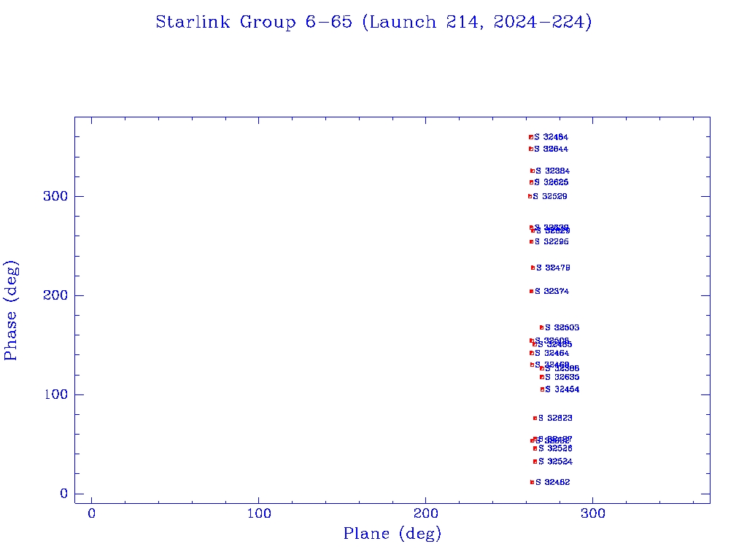The width and height of the screenshot is (747, 560).
Task: Click the 'Plane (deg)' x-axis label
Action: (x=392, y=533)
